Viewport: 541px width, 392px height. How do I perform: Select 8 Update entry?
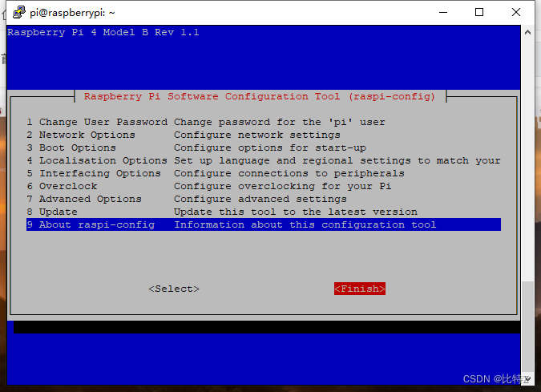[x=264, y=212]
